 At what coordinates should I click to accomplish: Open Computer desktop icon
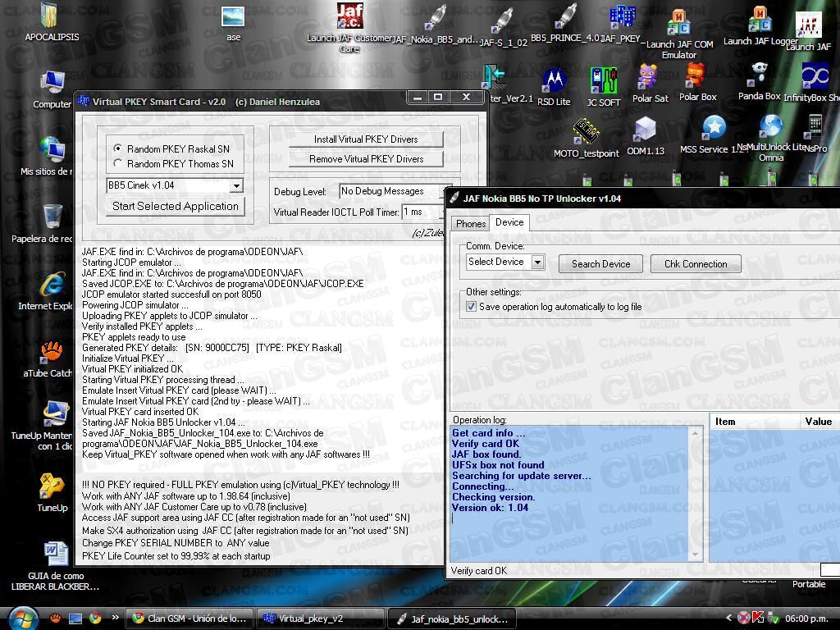pos(52,84)
